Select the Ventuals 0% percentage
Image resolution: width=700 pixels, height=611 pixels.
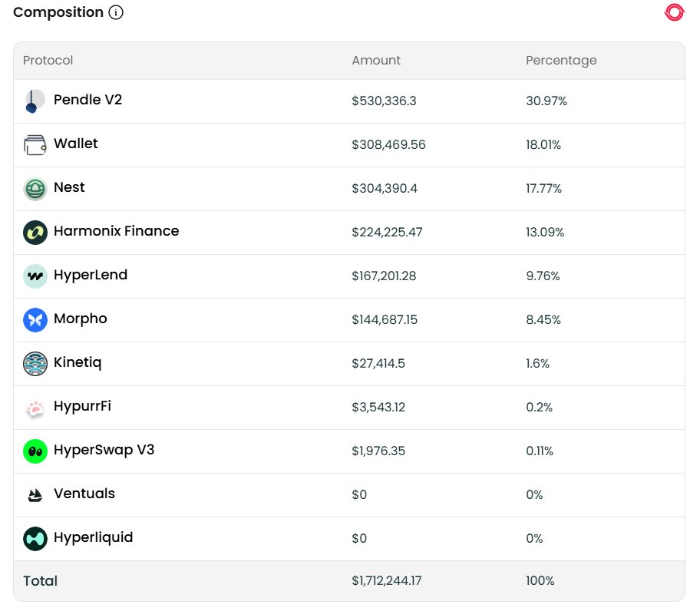coord(534,494)
